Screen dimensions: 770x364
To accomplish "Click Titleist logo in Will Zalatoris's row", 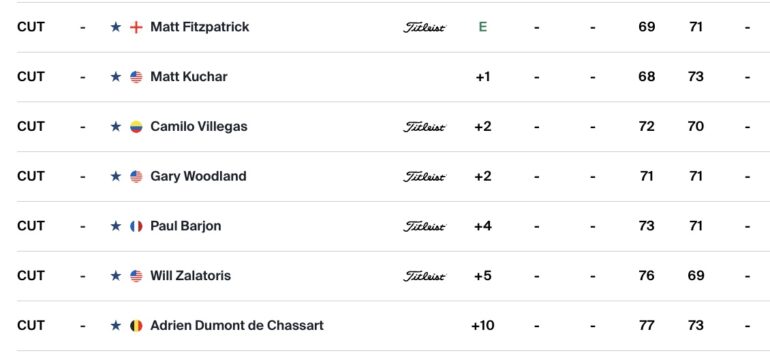I will 424,276.
